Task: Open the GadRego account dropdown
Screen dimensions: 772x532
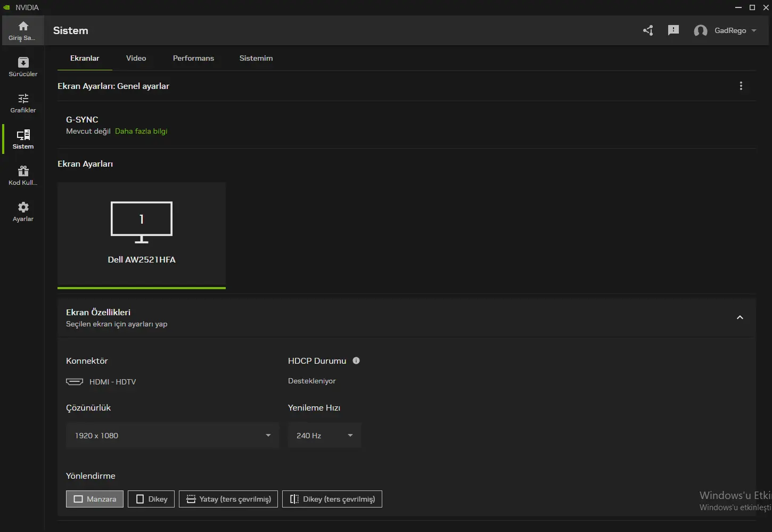Action: (x=735, y=30)
